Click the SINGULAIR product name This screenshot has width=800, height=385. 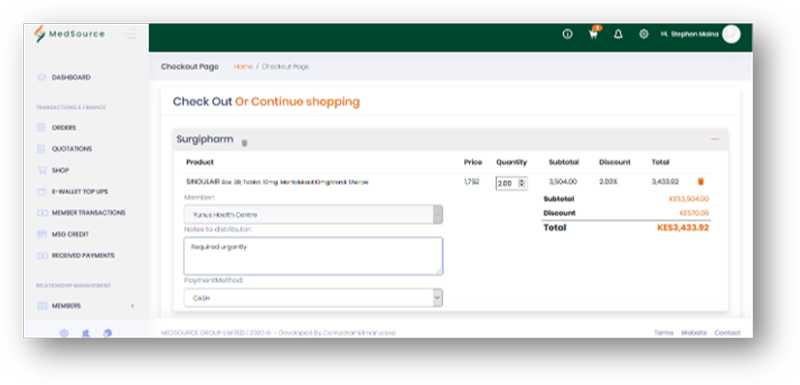point(277,182)
